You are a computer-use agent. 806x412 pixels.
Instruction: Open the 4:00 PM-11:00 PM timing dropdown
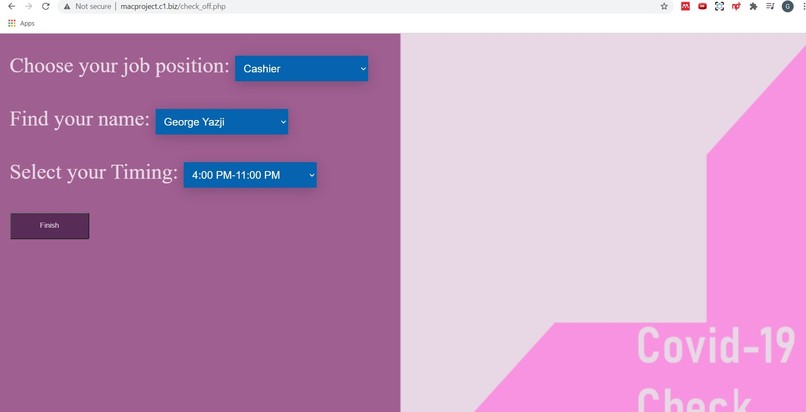coord(250,175)
